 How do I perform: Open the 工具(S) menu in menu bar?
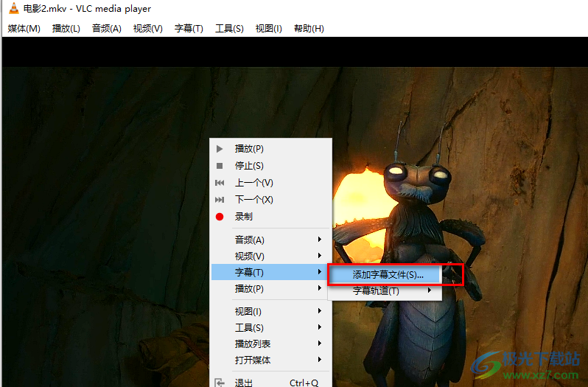(229, 29)
